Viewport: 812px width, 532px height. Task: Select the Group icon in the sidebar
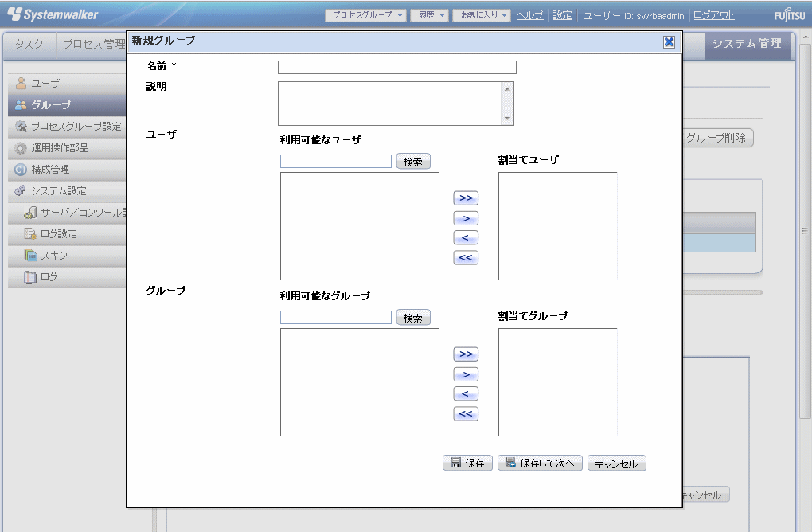click(21, 105)
